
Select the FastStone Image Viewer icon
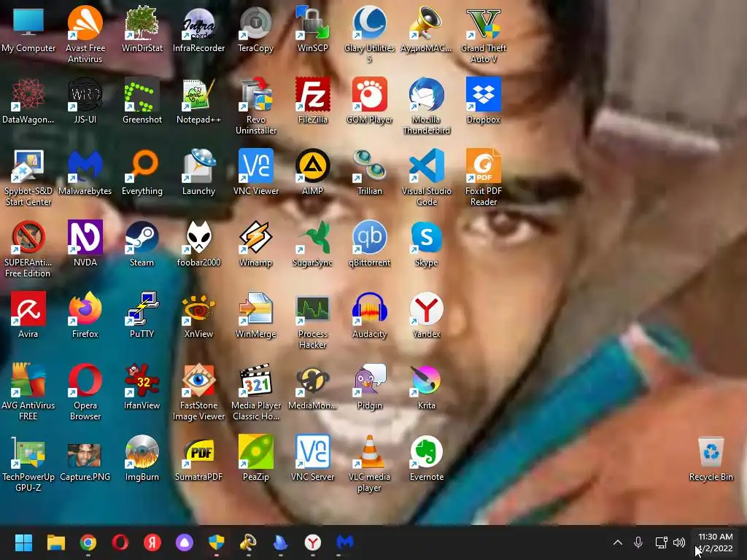[x=198, y=379]
